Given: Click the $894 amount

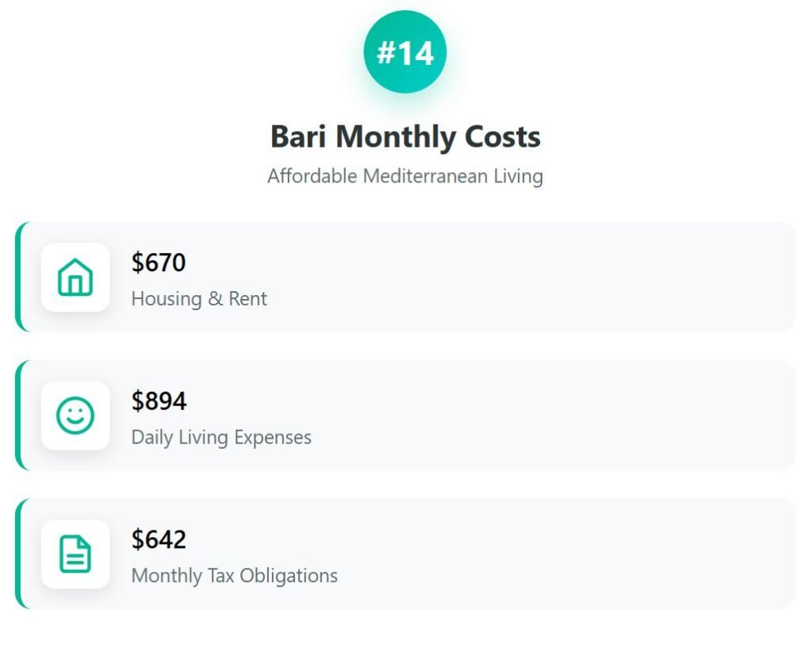Looking at the screenshot, I should pos(159,401).
